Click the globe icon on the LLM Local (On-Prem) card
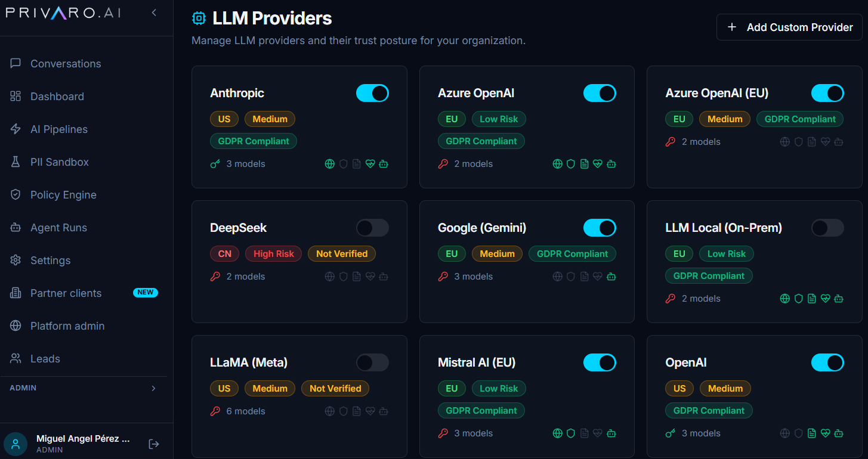This screenshot has height=459, width=868. tap(785, 299)
